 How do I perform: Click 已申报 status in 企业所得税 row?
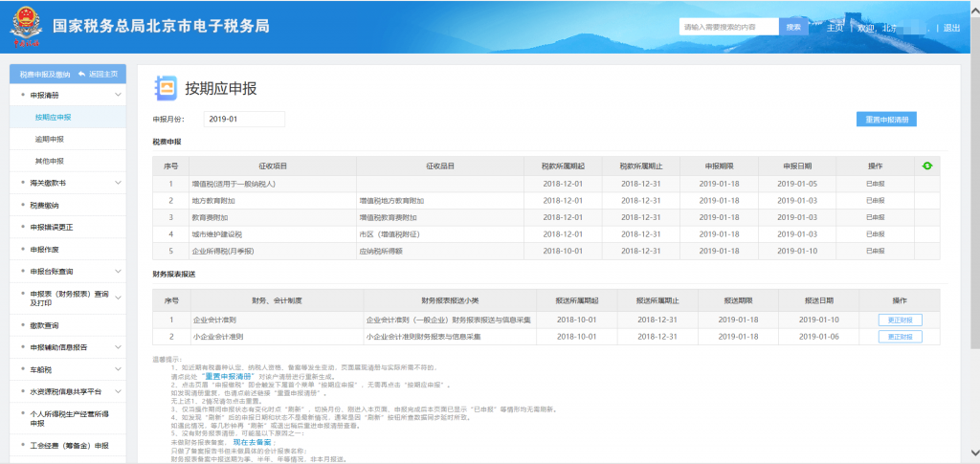point(875,251)
